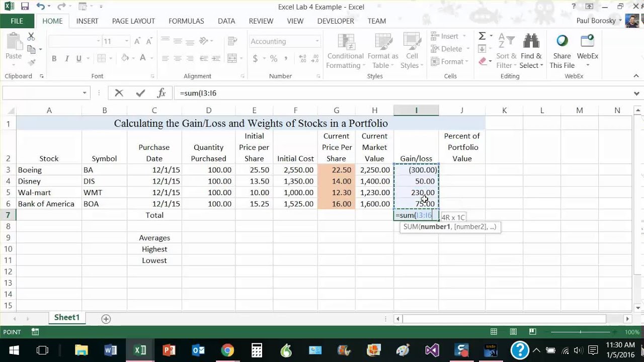
Task: Click the Merge & Center icon
Action: click(232, 58)
